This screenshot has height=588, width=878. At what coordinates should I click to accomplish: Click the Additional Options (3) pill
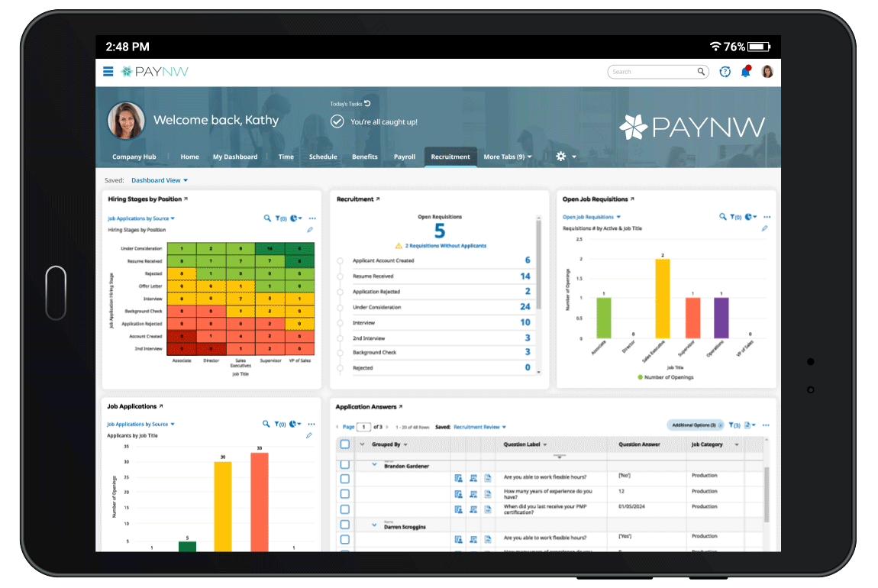pos(694,425)
